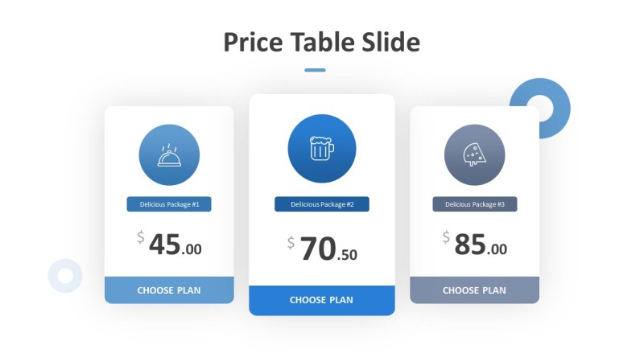This screenshot has height=362, width=644.
Task: Click the 45.00 price text
Action: (x=175, y=245)
